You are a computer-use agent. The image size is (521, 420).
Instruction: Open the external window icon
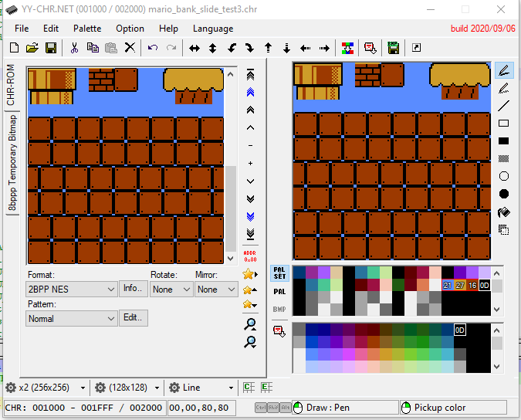click(x=416, y=48)
